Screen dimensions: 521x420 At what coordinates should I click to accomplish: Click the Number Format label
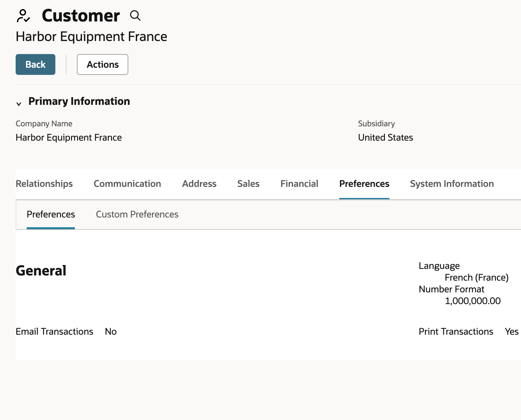click(x=452, y=289)
